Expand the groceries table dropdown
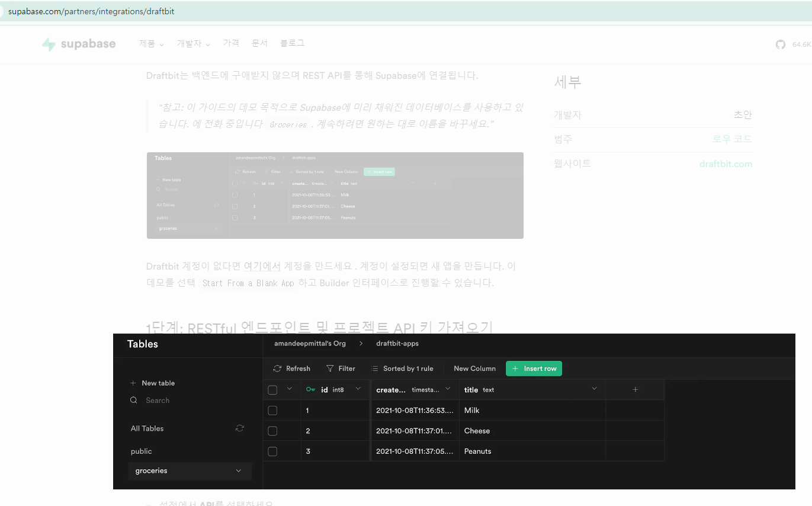The height and width of the screenshot is (506, 812). point(238,471)
